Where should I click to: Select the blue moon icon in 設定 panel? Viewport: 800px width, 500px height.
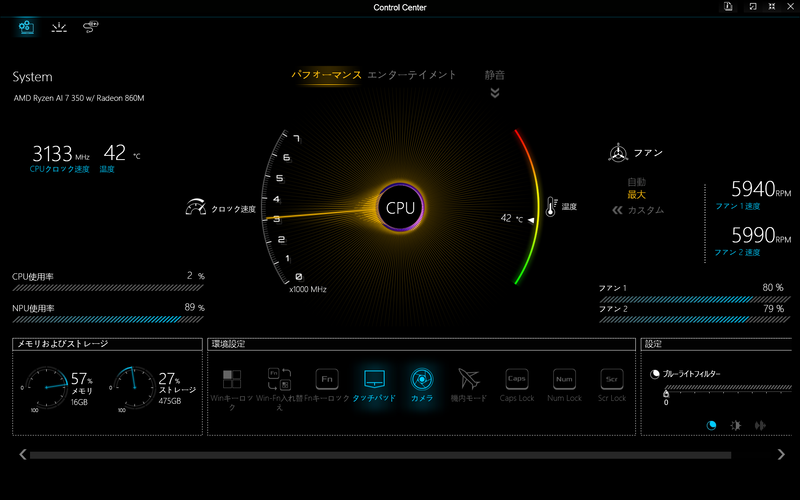tap(711, 425)
